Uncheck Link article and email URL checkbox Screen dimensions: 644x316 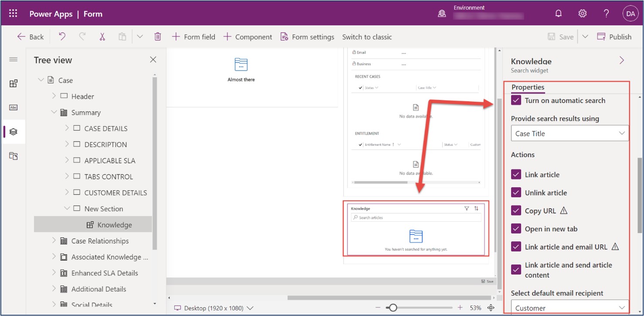(516, 247)
